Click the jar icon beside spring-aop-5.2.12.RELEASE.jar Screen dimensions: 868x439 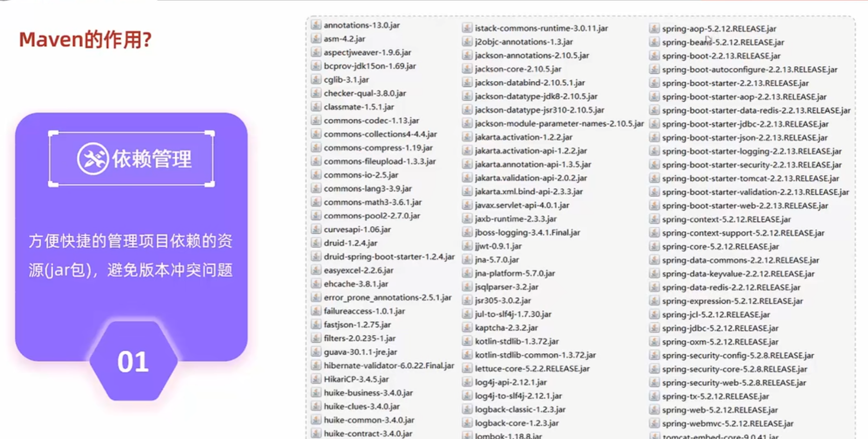click(654, 28)
